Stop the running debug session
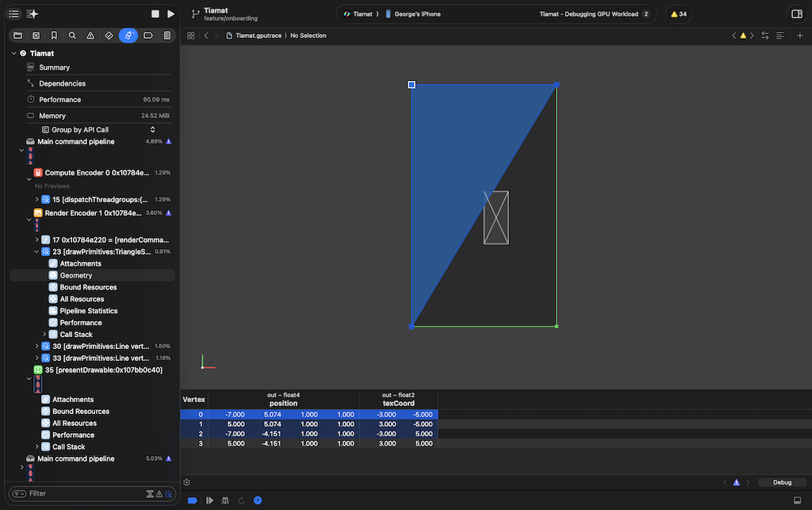 [155, 14]
